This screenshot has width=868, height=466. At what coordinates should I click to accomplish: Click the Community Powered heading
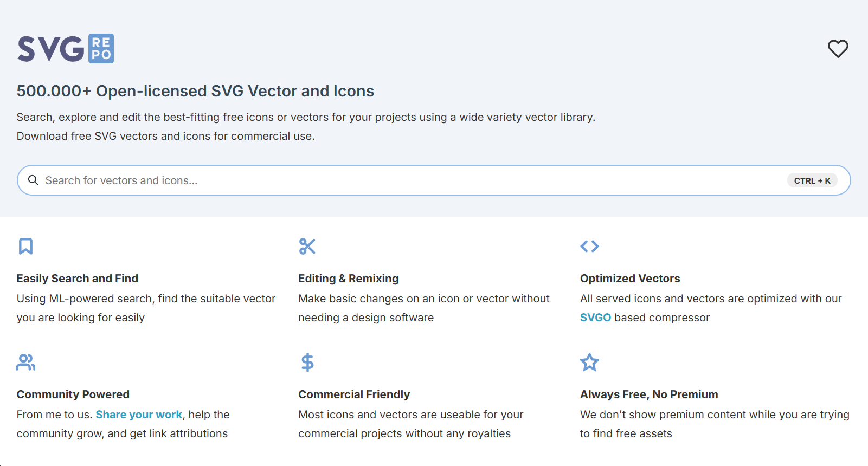(73, 394)
